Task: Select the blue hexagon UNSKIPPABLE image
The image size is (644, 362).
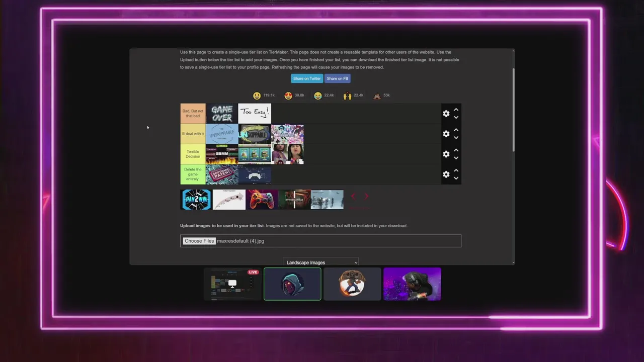Action: (222, 134)
